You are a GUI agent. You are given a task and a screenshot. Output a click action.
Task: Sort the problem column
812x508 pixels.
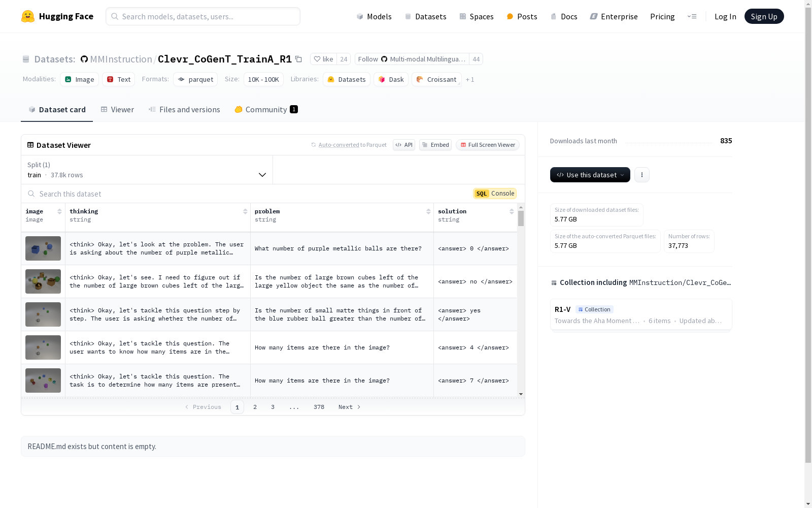click(x=428, y=211)
